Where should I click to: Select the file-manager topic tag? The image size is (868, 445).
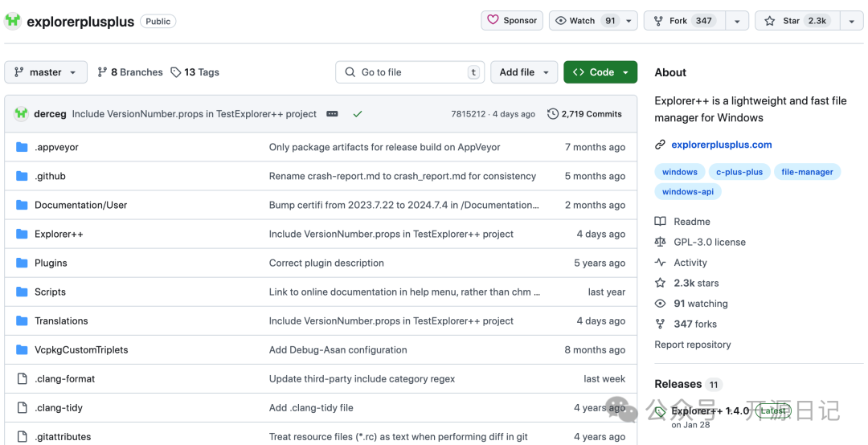coord(807,172)
